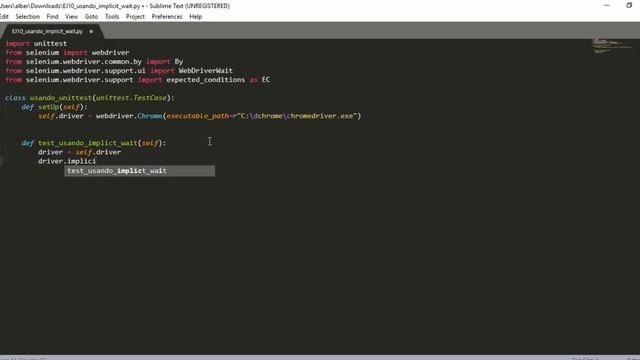Click 'expected_conditions as EC' import line
The width and height of the screenshot is (640, 360).
[x=138, y=80]
